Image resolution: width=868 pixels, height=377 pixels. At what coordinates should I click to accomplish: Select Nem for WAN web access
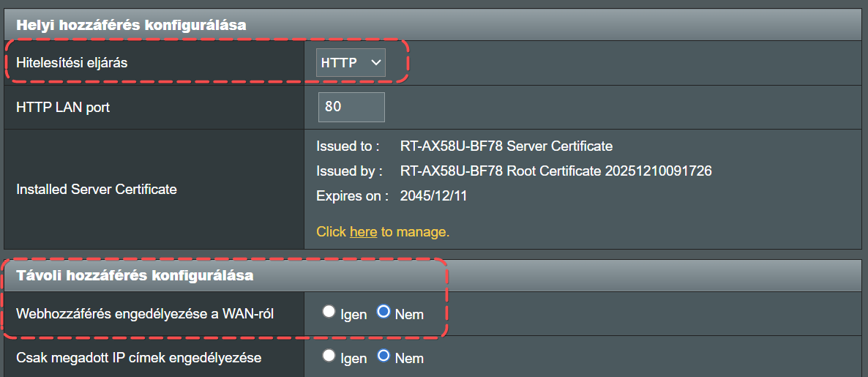coord(383,313)
